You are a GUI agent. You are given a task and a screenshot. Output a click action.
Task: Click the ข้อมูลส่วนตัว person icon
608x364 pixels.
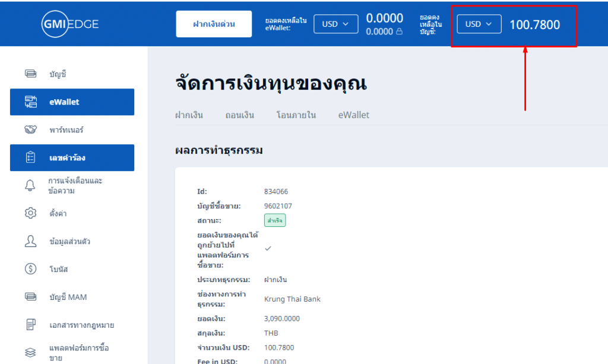(x=30, y=241)
